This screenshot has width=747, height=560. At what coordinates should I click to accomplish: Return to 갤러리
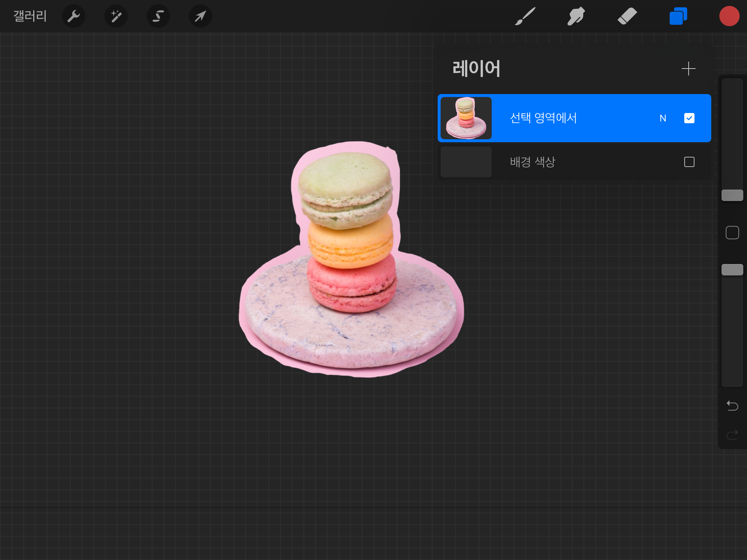click(30, 16)
